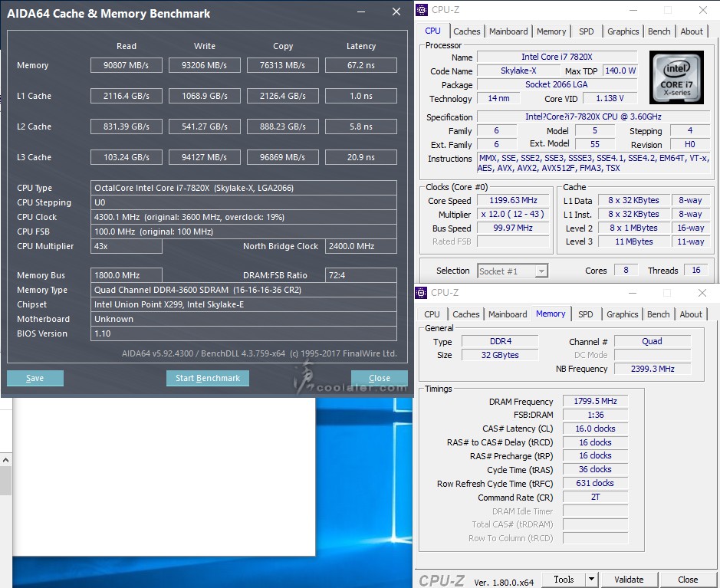Click the Memory Copy value 76313 MB/s
This screenshot has width=720, height=588.
(283, 65)
